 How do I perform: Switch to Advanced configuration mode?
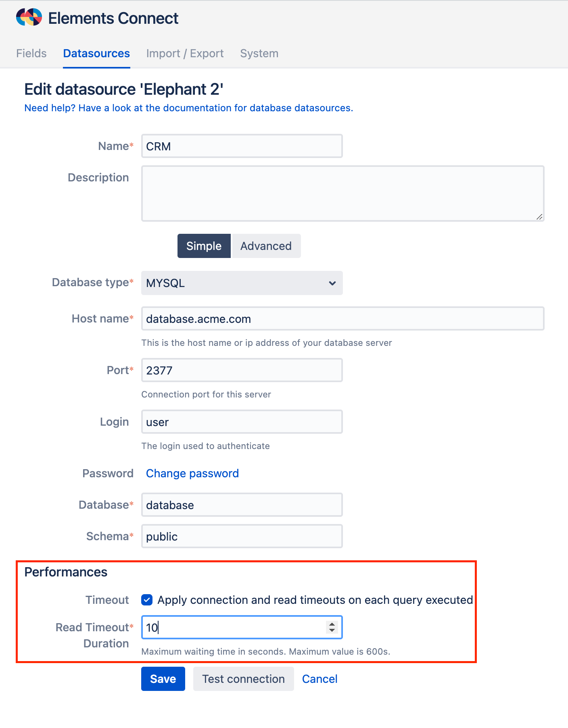(266, 246)
